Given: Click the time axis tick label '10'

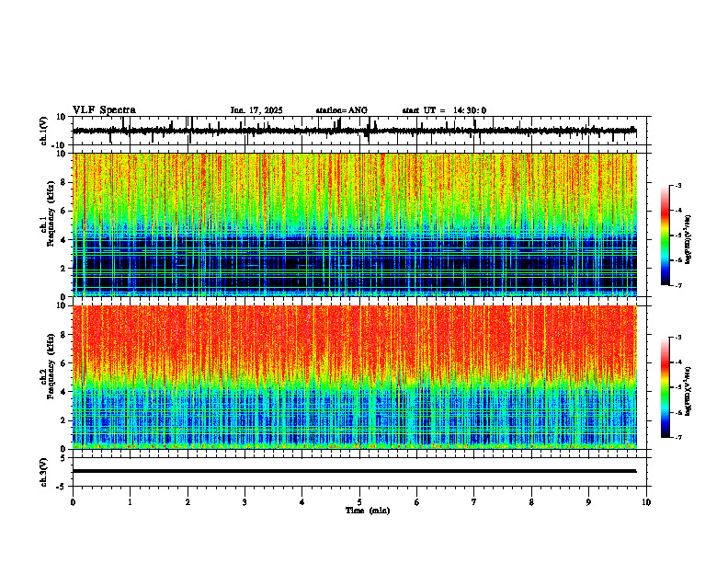Looking at the screenshot, I should pos(646,502).
